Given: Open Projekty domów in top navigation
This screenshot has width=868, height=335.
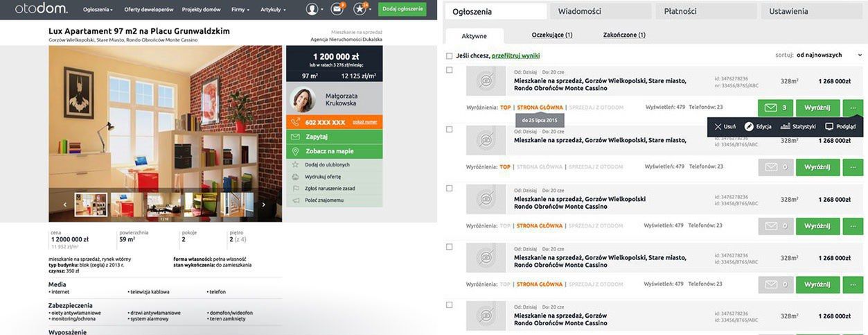Looking at the screenshot, I should pyautogui.click(x=202, y=10).
